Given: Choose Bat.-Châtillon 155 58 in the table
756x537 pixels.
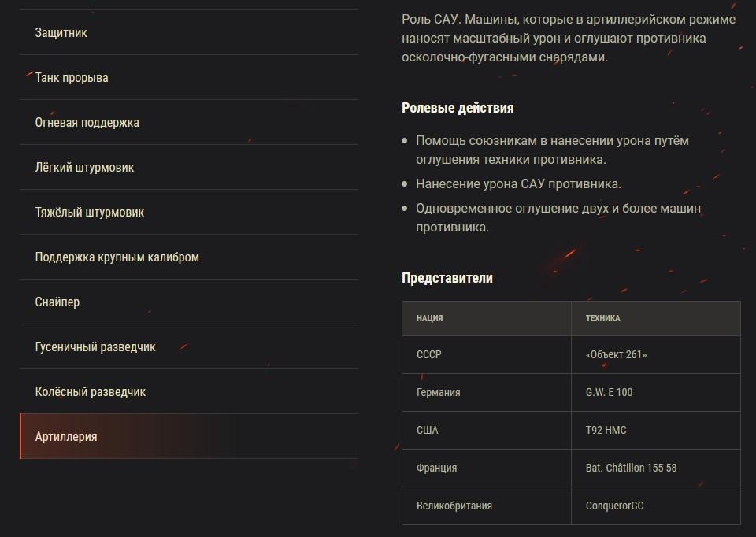Looking at the screenshot, I should coord(631,468).
